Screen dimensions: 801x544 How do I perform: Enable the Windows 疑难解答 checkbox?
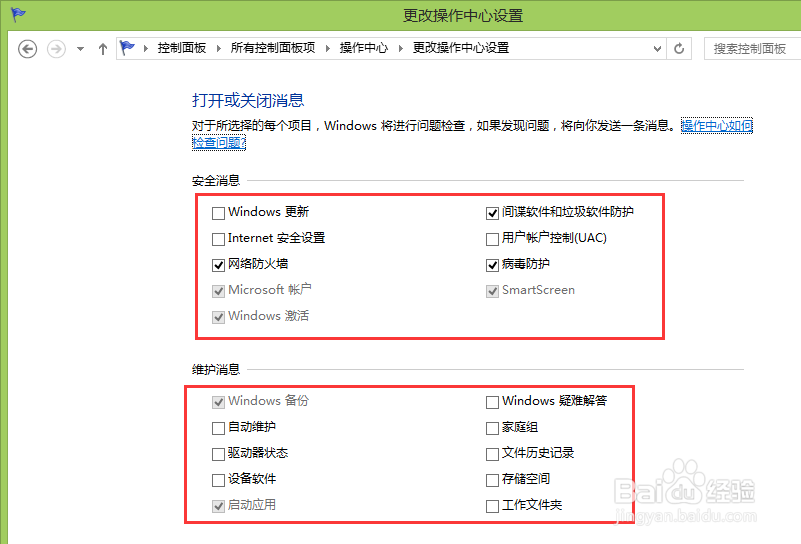pyautogui.click(x=492, y=402)
